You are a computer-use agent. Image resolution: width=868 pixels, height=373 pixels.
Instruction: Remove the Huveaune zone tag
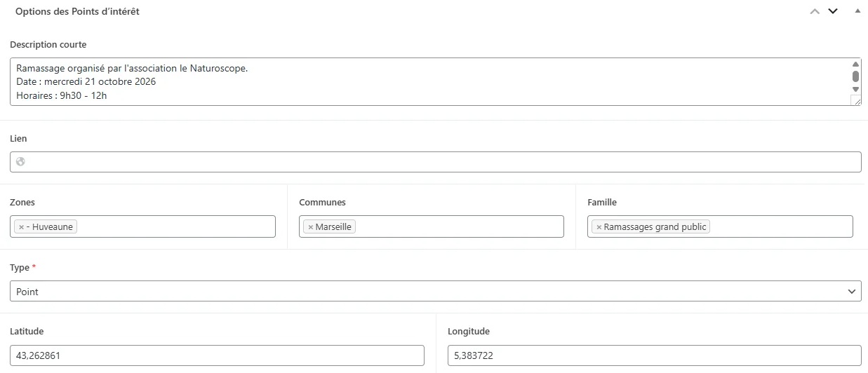(x=21, y=227)
